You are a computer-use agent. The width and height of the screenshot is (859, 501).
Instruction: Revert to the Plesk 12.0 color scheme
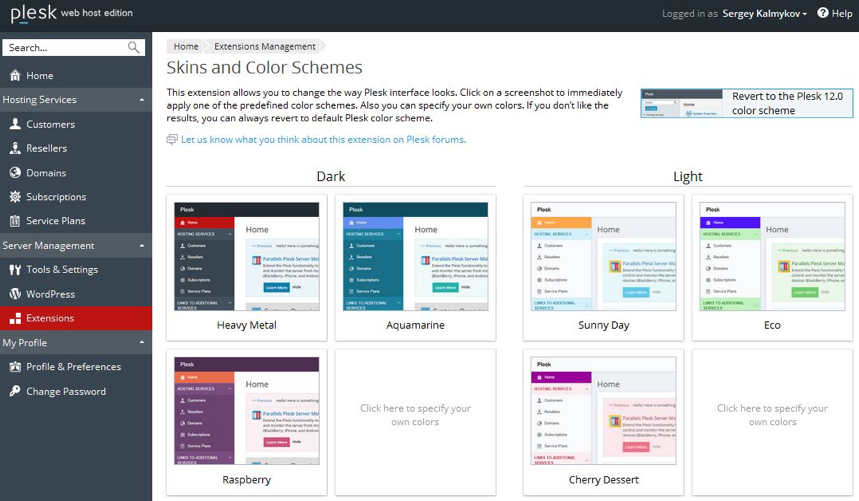click(747, 103)
